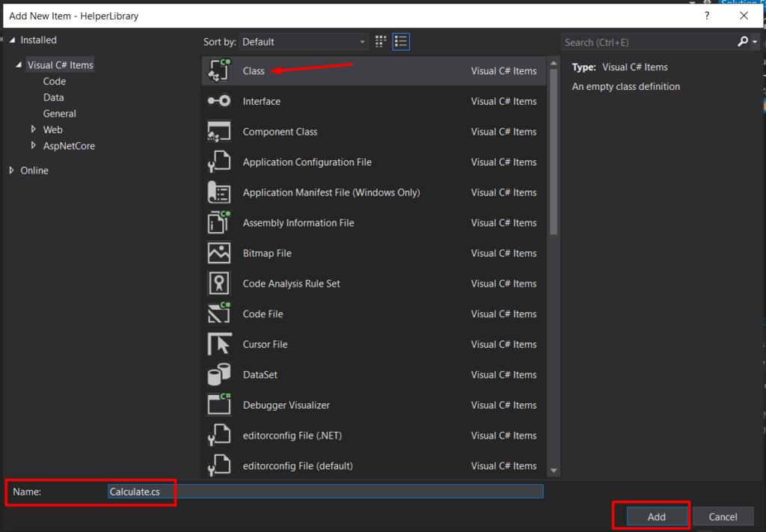Expand the Online section
766x532 pixels.
pos(10,170)
